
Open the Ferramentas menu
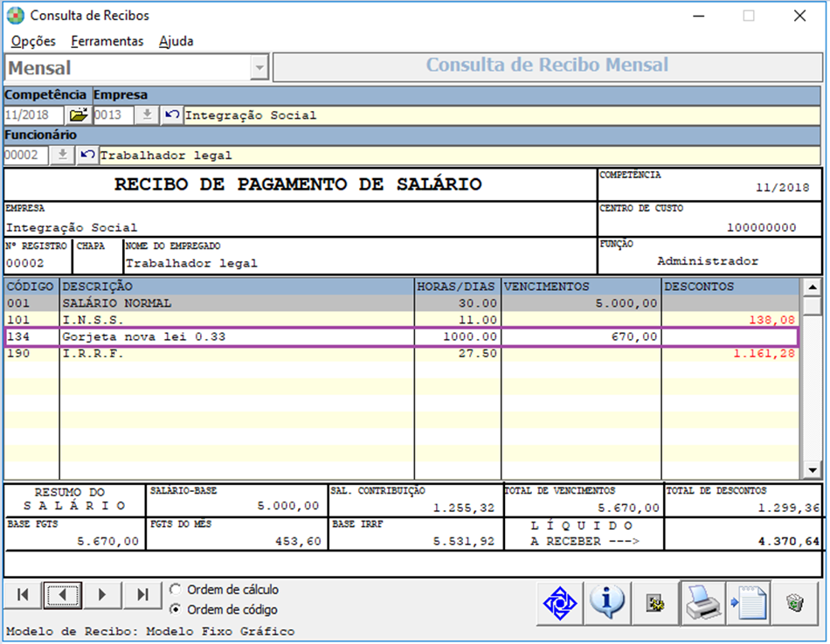tap(107, 41)
